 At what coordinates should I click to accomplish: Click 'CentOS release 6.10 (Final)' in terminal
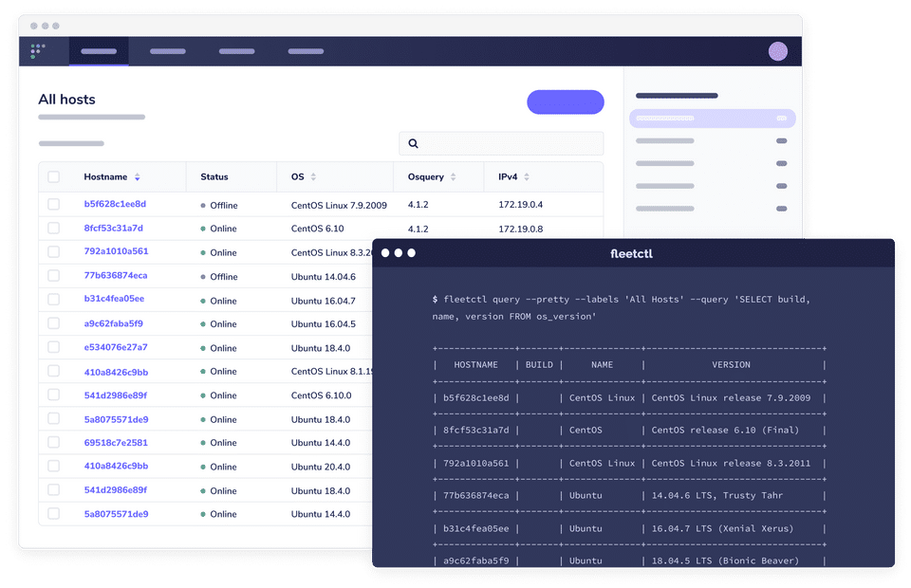(725, 431)
